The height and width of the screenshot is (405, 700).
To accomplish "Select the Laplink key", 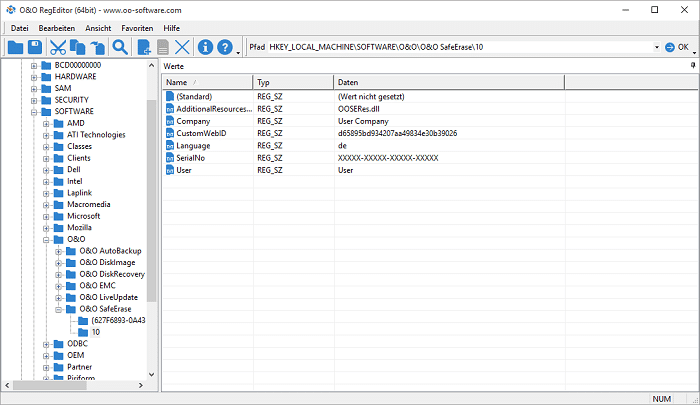I will 79,192.
